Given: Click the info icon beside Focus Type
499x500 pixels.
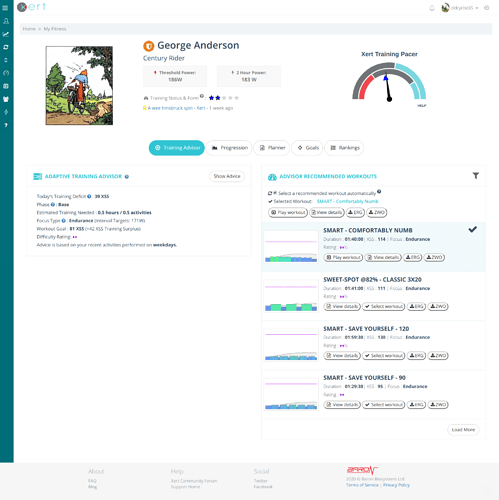Looking at the screenshot, I should [x=63, y=221].
